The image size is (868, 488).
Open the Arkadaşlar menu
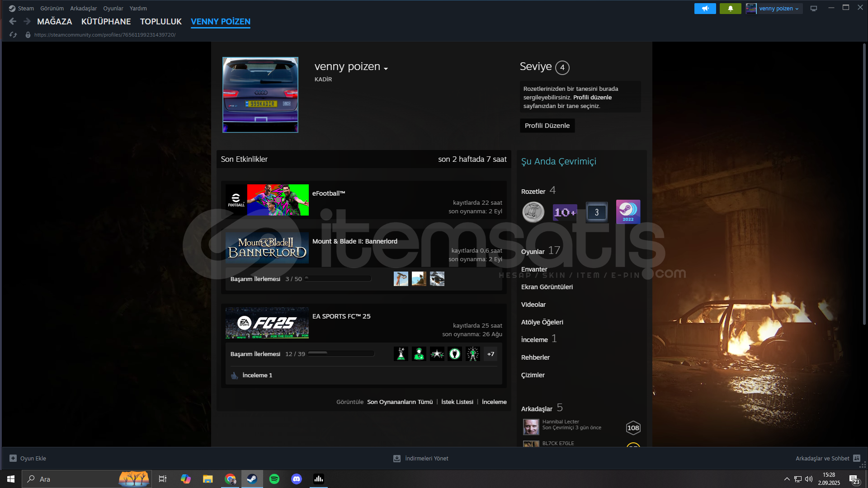point(83,9)
